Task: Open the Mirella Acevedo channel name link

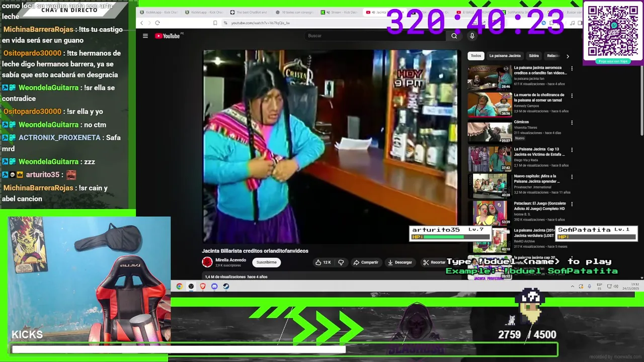Action: point(230,260)
